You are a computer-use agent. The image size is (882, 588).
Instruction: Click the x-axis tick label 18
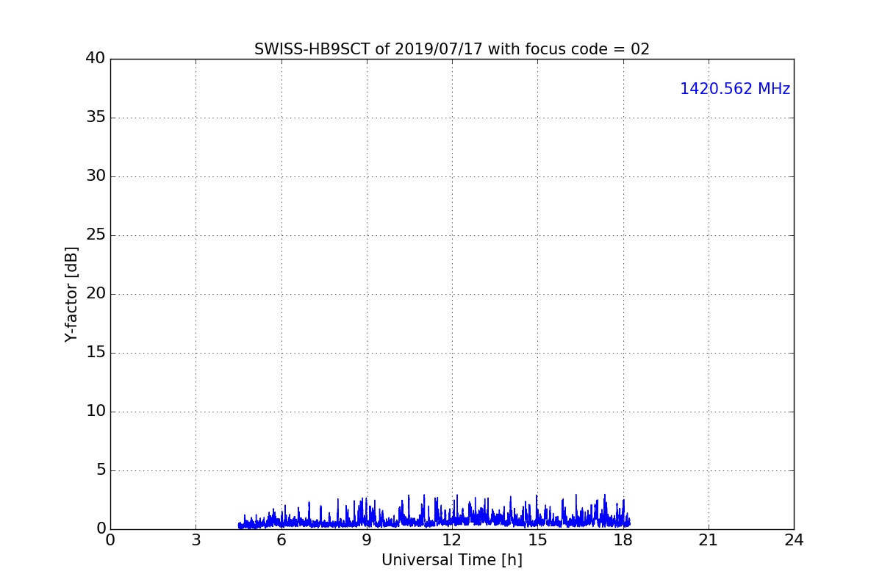point(623,540)
